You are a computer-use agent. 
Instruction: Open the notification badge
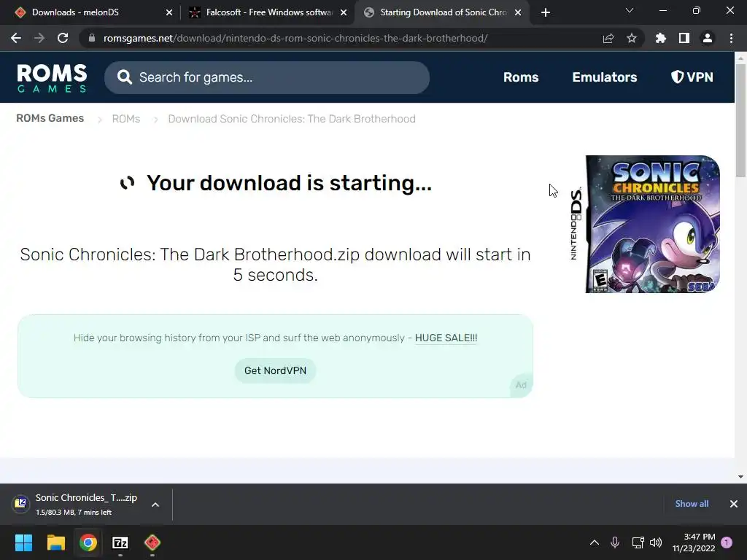tap(727, 542)
